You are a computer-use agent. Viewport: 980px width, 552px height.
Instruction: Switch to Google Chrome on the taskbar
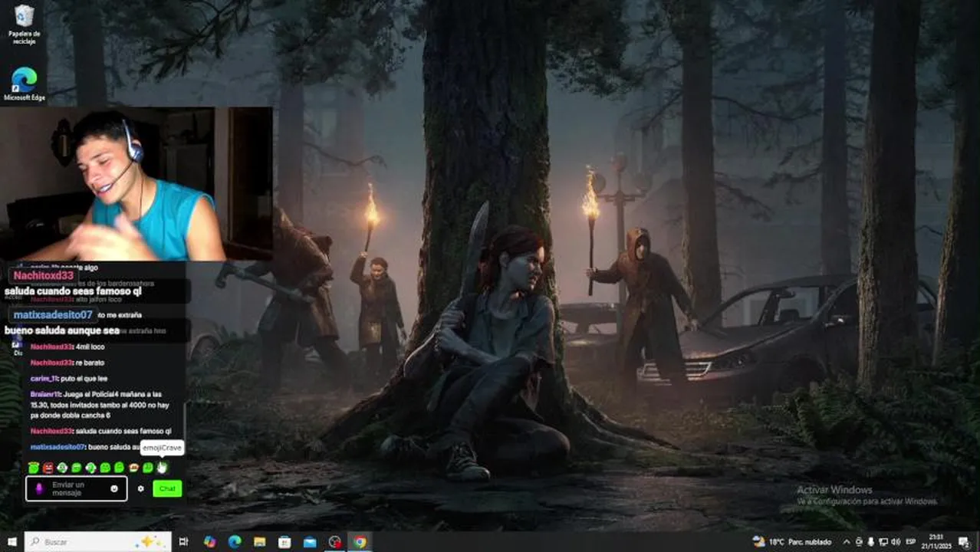point(360,541)
